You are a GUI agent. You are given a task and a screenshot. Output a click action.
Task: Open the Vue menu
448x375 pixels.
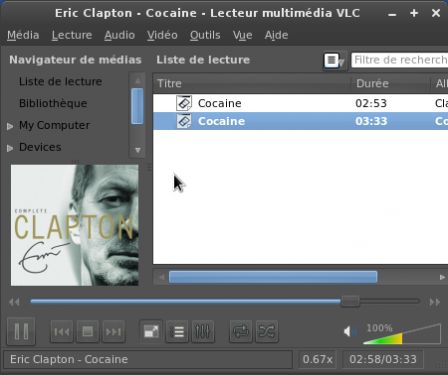click(x=242, y=35)
